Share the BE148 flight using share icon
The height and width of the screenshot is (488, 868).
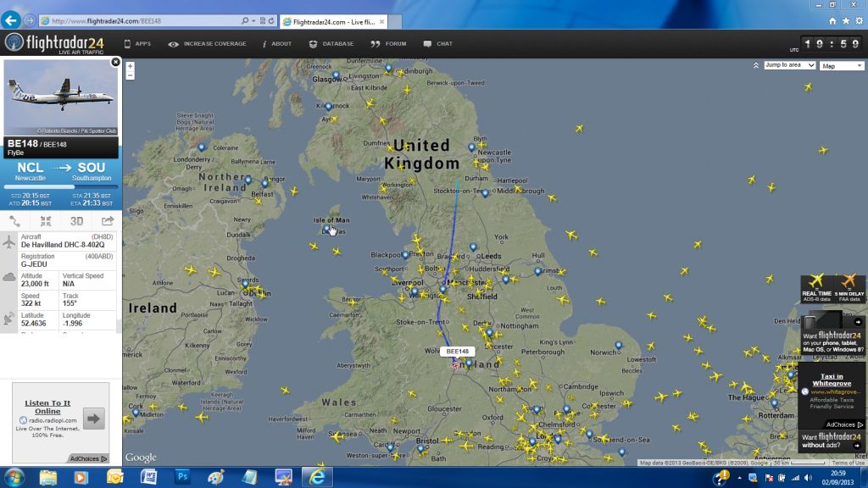(x=108, y=221)
